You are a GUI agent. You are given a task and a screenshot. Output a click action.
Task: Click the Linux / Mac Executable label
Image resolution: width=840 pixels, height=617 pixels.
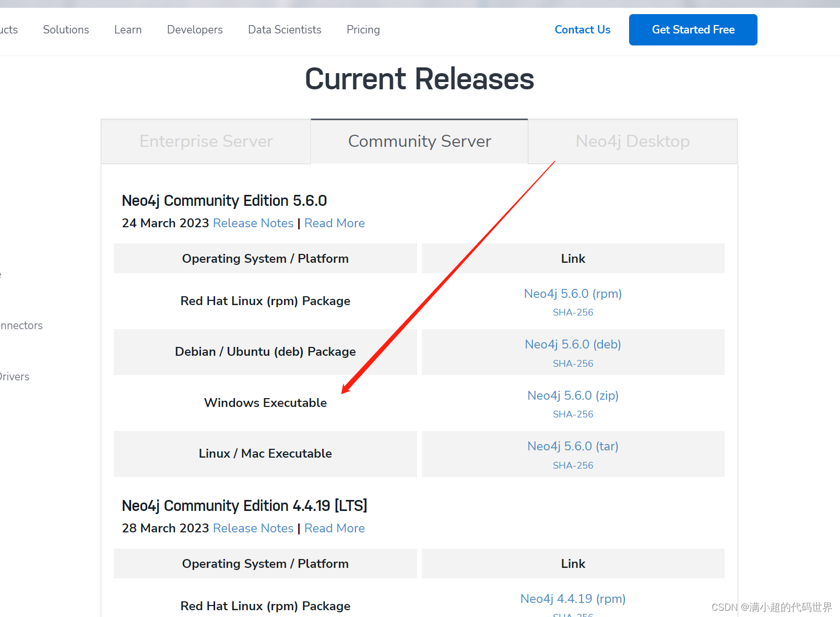tap(265, 453)
